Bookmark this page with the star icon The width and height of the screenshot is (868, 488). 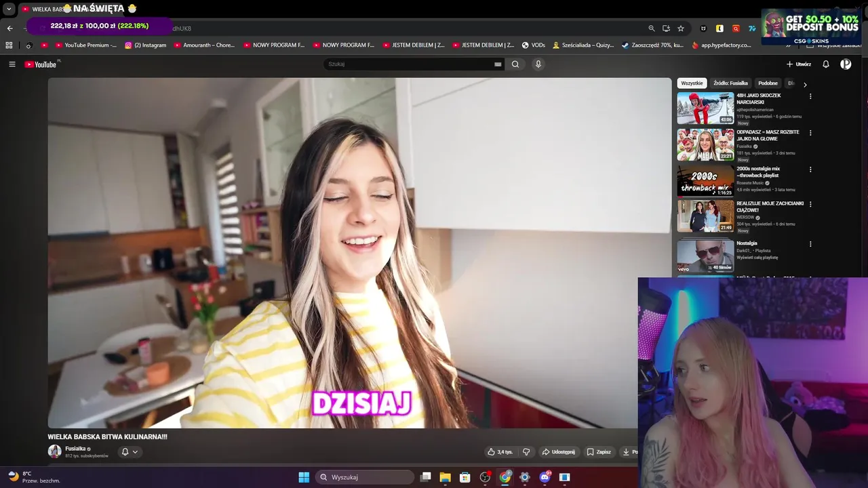coord(681,28)
